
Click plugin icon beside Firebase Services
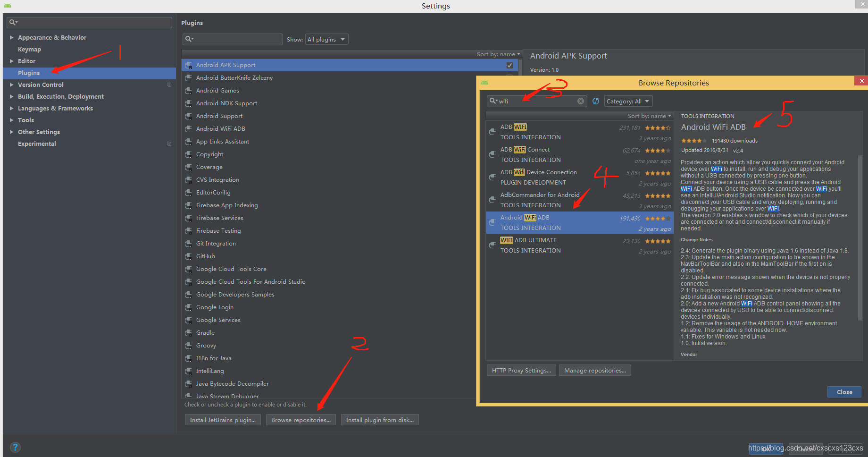[188, 218]
